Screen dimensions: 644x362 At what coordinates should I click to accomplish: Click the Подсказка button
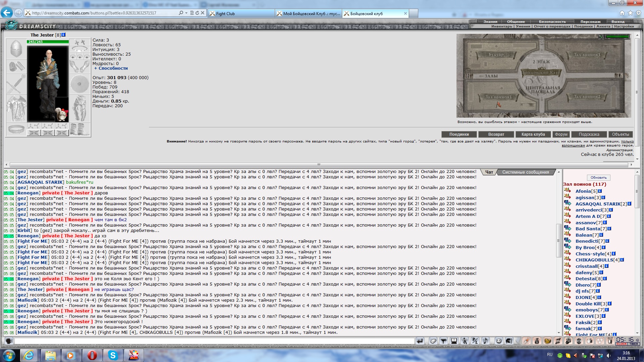(589, 134)
